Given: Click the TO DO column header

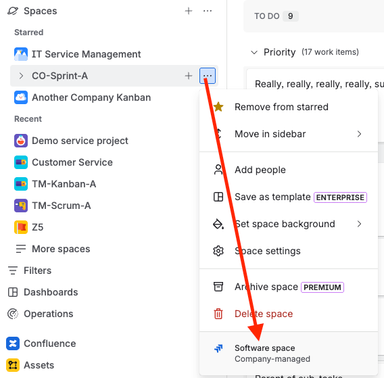Looking at the screenshot, I should (x=267, y=16).
